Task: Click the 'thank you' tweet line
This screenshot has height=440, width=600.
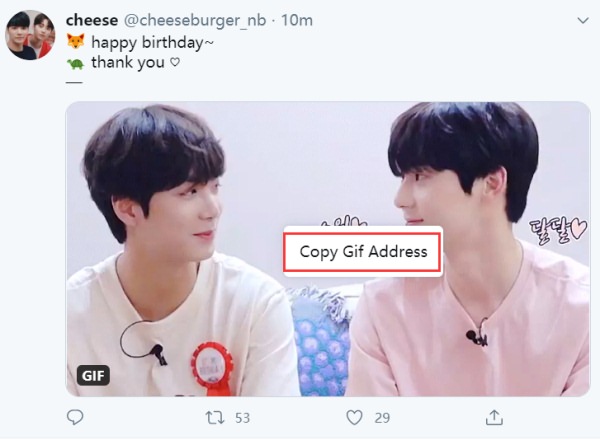Action: [135, 63]
